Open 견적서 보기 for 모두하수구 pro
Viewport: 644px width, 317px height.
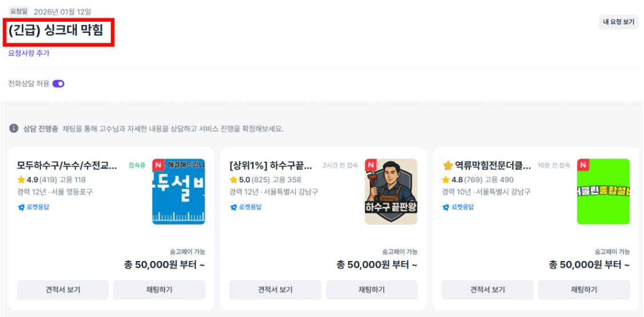pyautogui.click(x=63, y=290)
